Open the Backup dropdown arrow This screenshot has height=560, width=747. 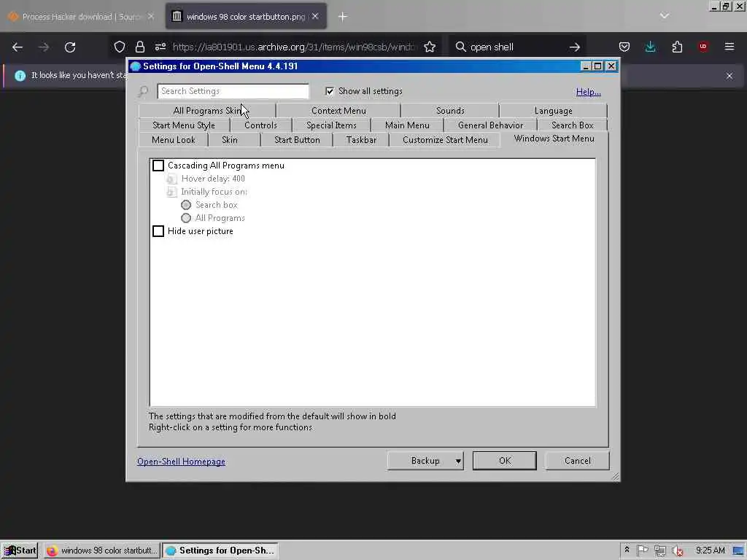coord(458,461)
